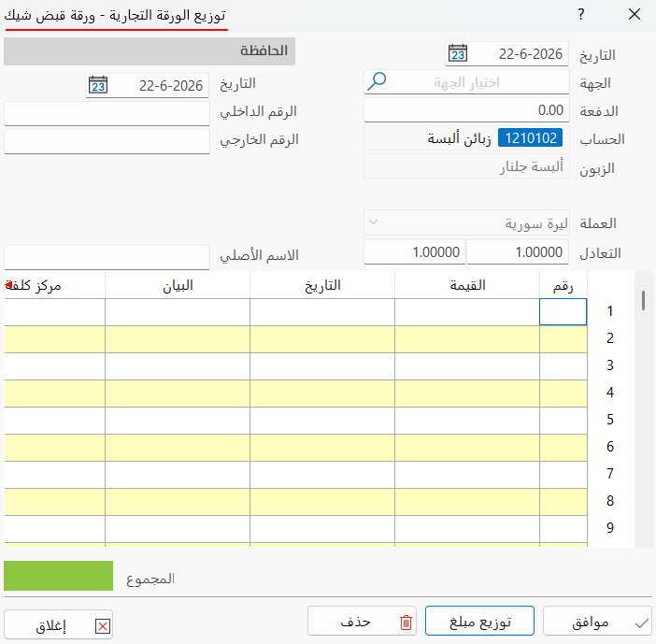Viewport: 656px width, 644px height.
Task: Click the البيان cell in row 3
Action: pos(178,366)
